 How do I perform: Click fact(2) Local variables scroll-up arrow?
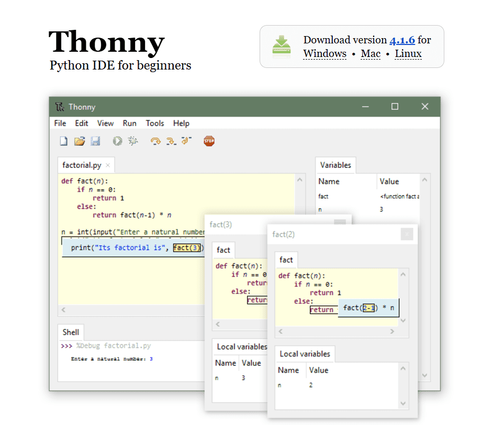tap(403, 369)
